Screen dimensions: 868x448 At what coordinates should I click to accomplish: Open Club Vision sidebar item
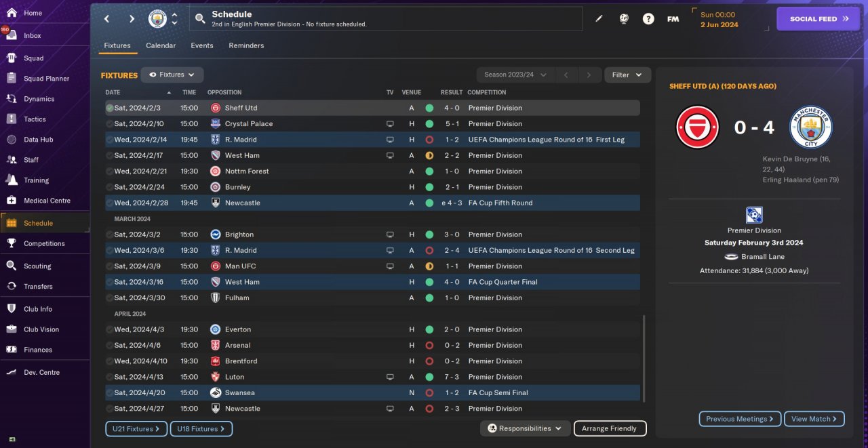pos(41,329)
